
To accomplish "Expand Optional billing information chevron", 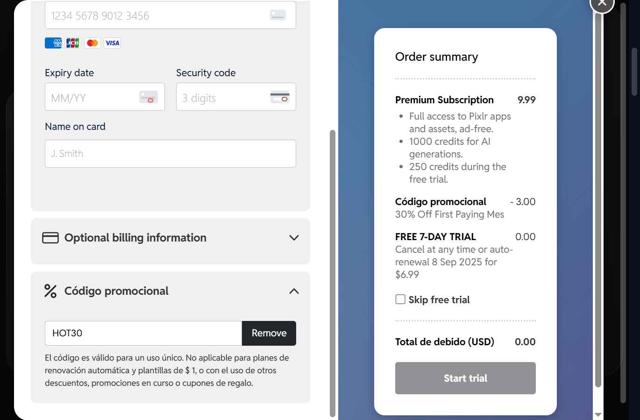I will point(294,238).
